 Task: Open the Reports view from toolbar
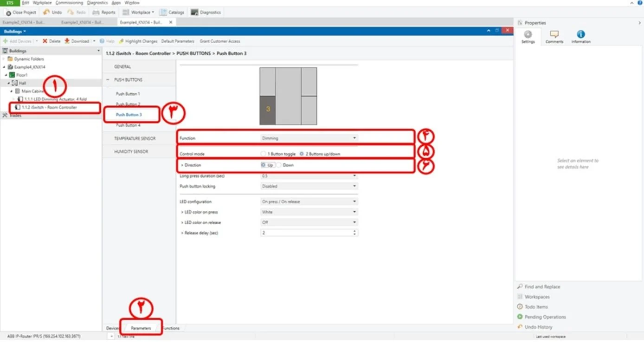tap(104, 13)
